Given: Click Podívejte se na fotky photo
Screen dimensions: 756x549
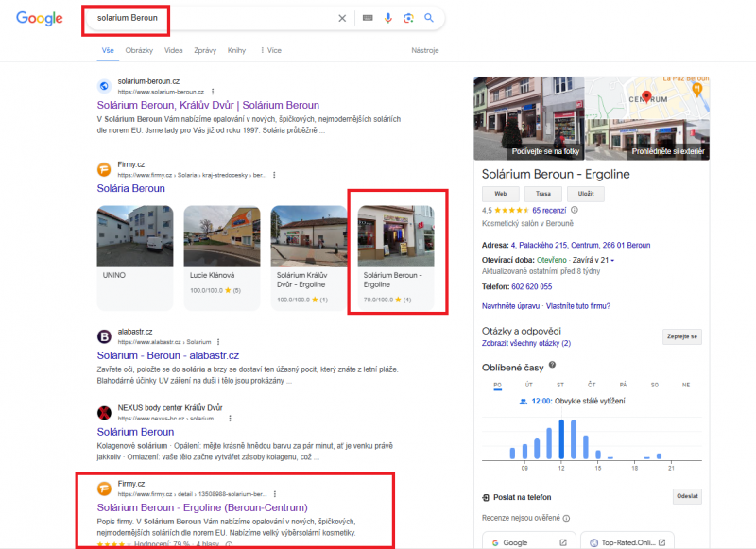Looking at the screenshot, I should [529, 118].
